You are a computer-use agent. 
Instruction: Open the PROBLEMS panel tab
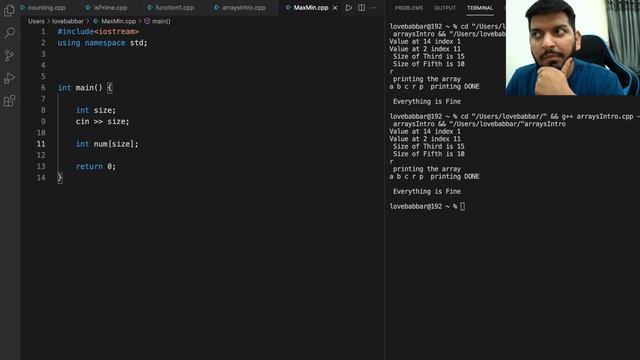(x=409, y=8)
